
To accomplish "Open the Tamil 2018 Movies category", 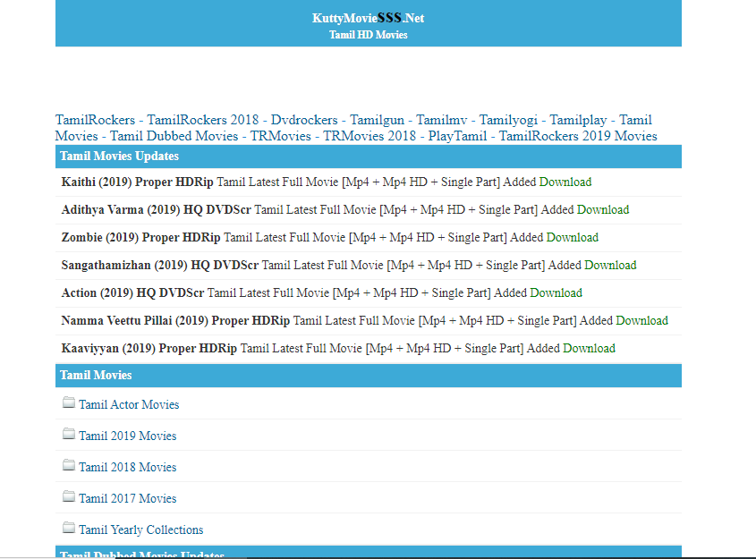I will coord(127,467).
